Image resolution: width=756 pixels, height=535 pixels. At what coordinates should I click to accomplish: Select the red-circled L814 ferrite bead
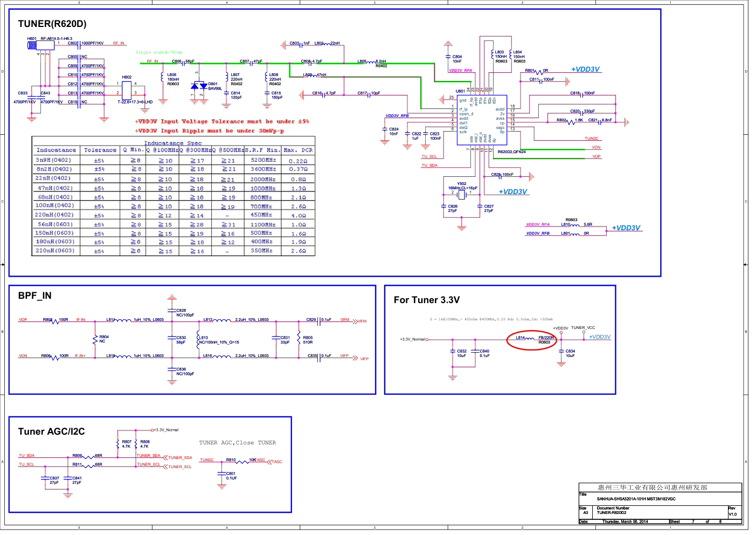[x=531, y=339]
